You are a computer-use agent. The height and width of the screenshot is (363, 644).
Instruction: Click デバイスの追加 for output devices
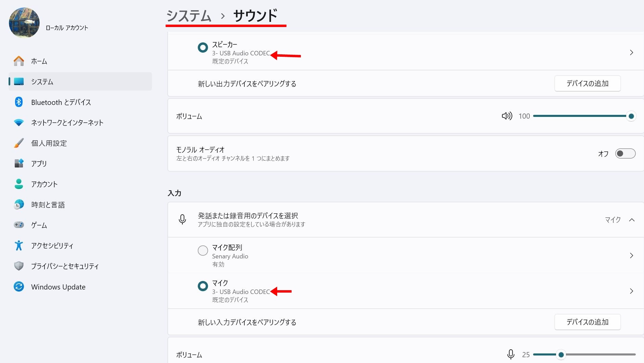587,83
